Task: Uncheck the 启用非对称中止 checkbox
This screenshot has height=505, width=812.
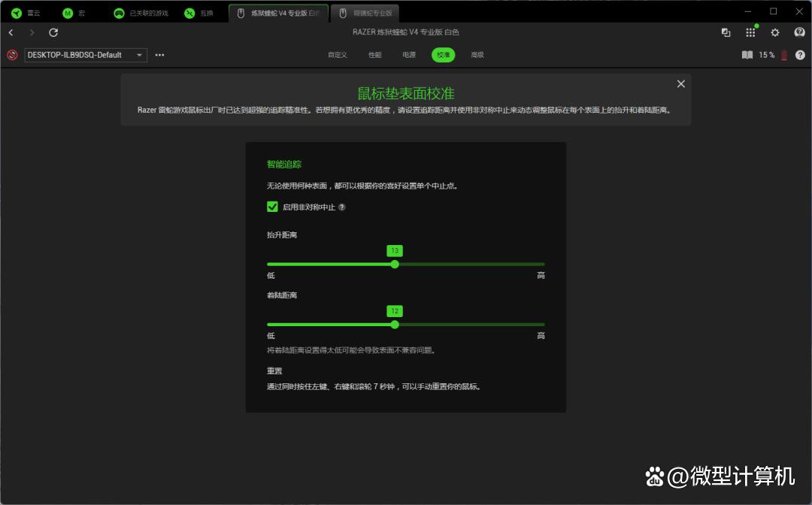Action: click(x=272, y=207)
